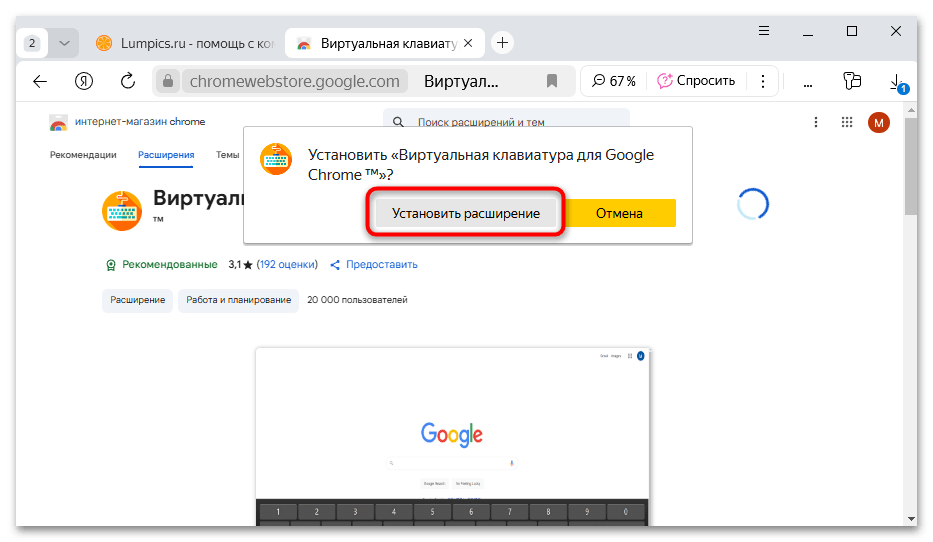Open the downloads icon
Image resolution: width=933 pixels, height=542 pixels.
898,82
